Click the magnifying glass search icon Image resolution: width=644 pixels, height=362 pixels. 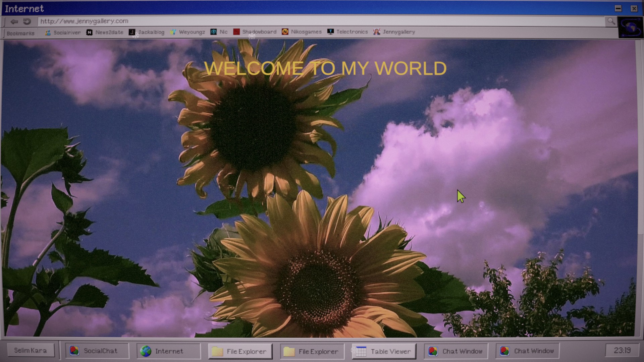click(611, 21)
